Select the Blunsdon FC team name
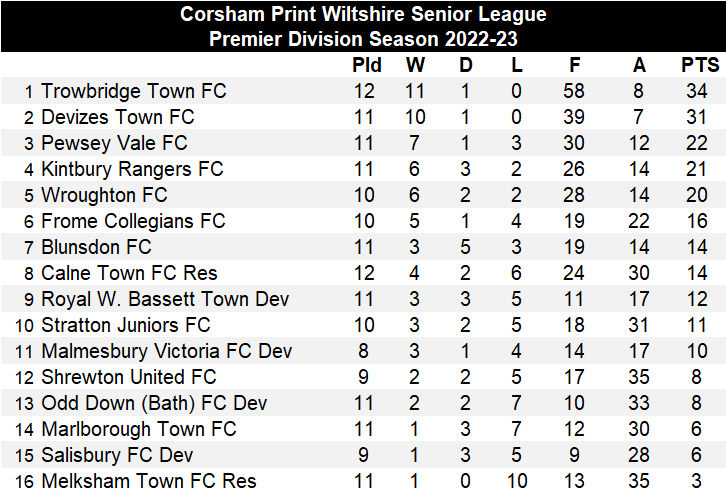The width and height of the screenshot is (726, 494). [96, 247]
